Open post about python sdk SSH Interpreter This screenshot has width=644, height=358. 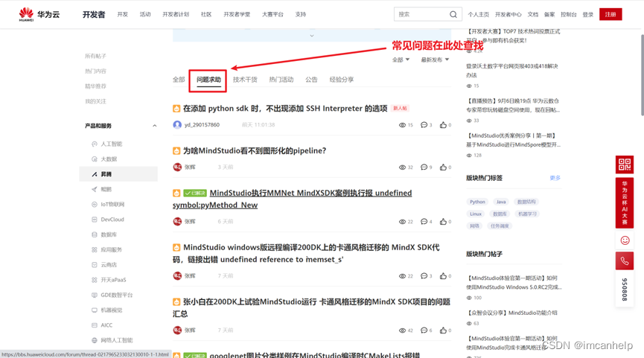pyautogui.click(x=285, y=109)
